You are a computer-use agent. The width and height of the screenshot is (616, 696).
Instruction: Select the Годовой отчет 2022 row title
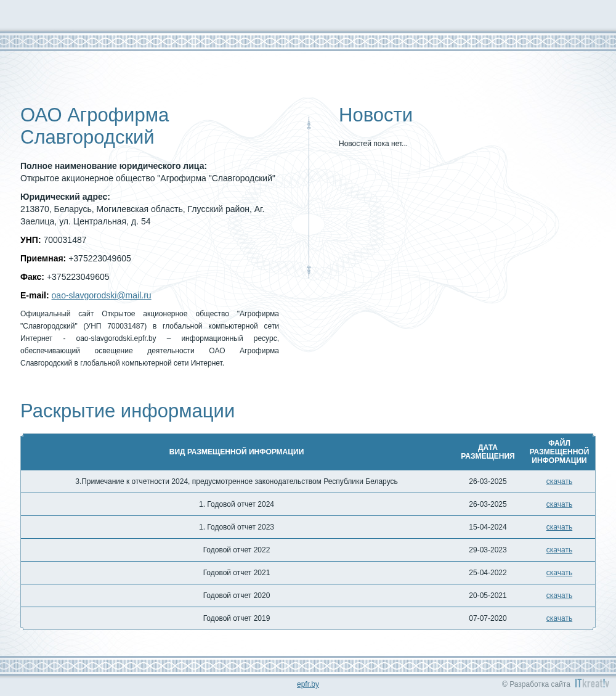click(x=237, y=549)
